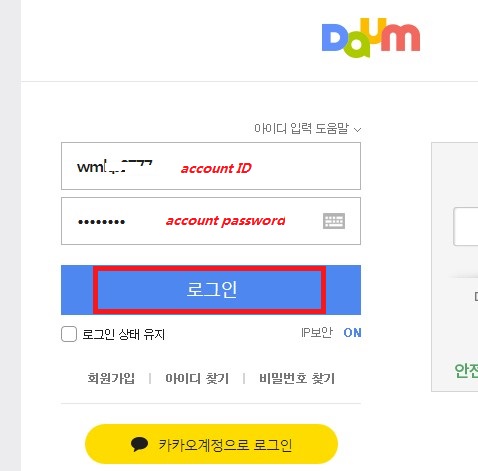Open the 비밀번호 찾기 link
The height and width of the screenshot is (471, 478).
[297, 378]
